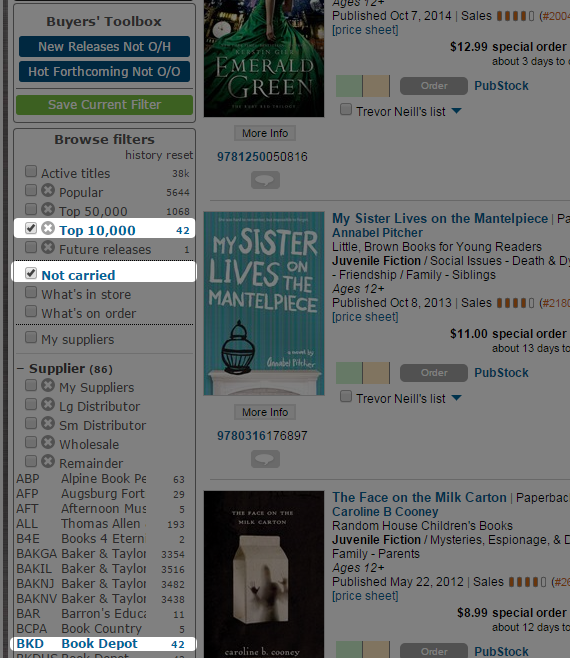Open the comment bubble under Emerald Green
570x658 pixels.
(x=265, y=180)
